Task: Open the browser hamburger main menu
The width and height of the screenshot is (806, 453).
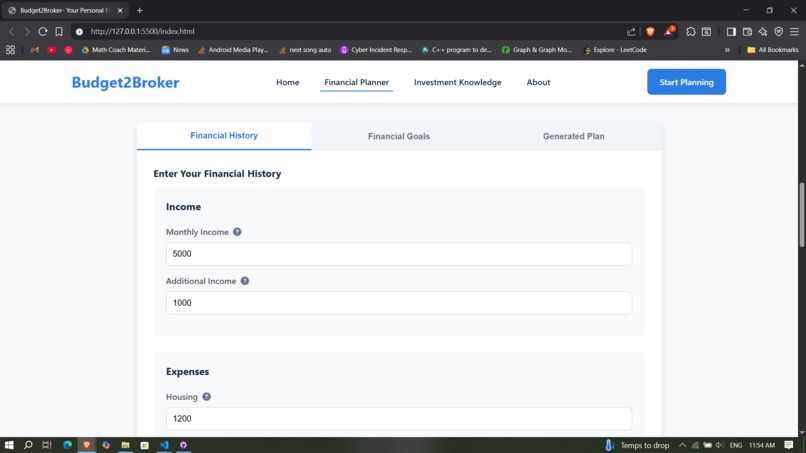Action: coord(795,31)
